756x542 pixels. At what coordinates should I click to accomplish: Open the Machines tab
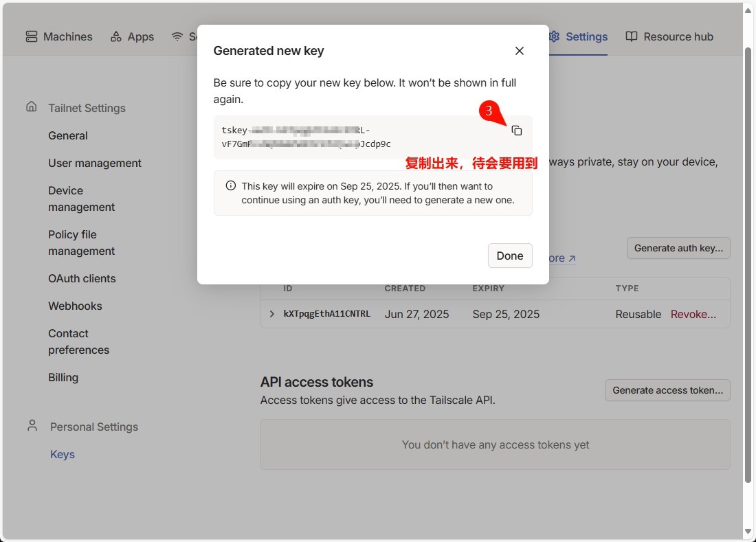point(59,36)
